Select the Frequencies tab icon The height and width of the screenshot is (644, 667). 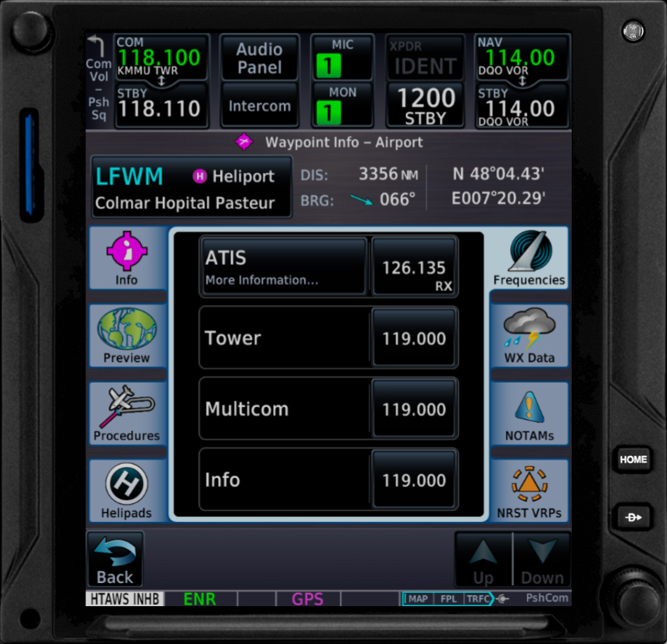click(x=529, y=259)
